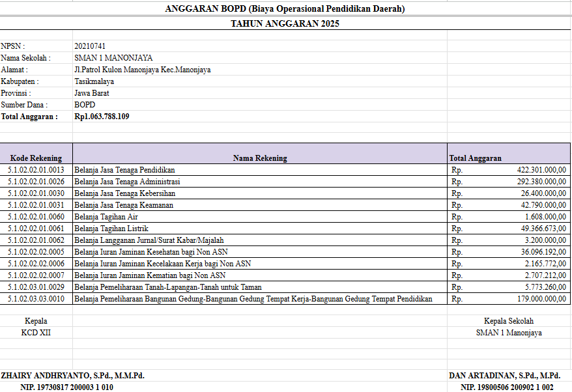Click the total budget value Rp1.063.788.109
The image size is (572, 392).
102,117
